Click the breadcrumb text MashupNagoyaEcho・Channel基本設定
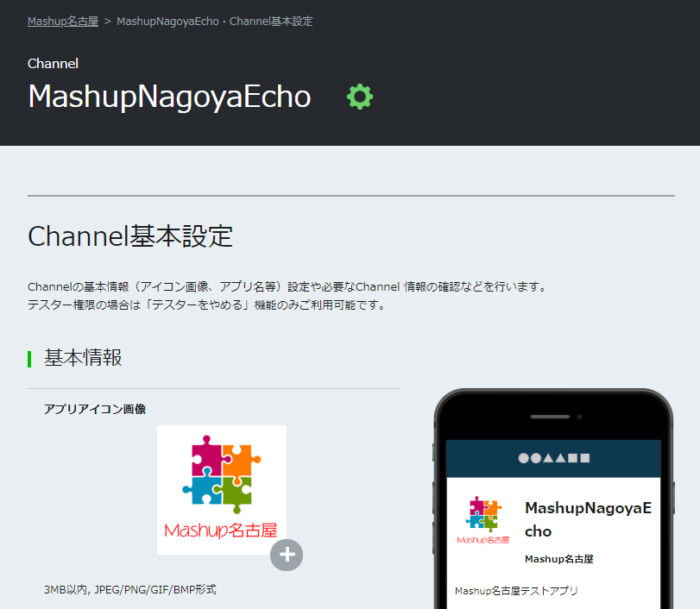Screen dimensions: 700x609 tap(215, 22)
